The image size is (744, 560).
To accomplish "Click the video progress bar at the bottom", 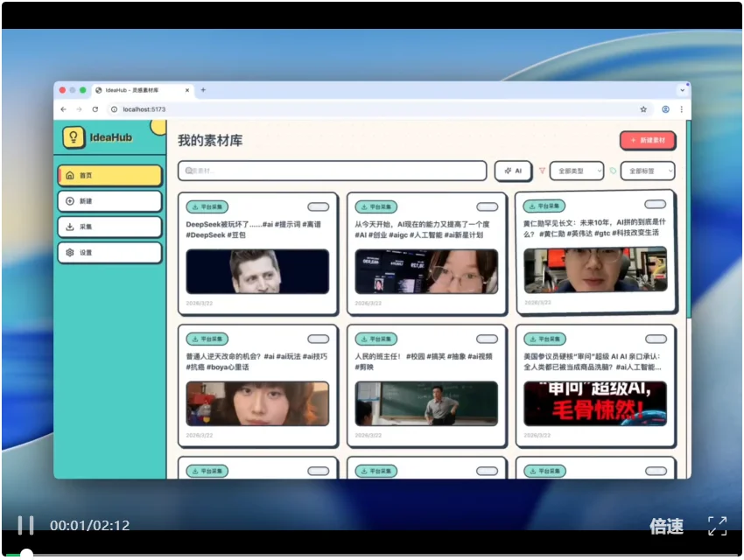I will coord(372,554).
